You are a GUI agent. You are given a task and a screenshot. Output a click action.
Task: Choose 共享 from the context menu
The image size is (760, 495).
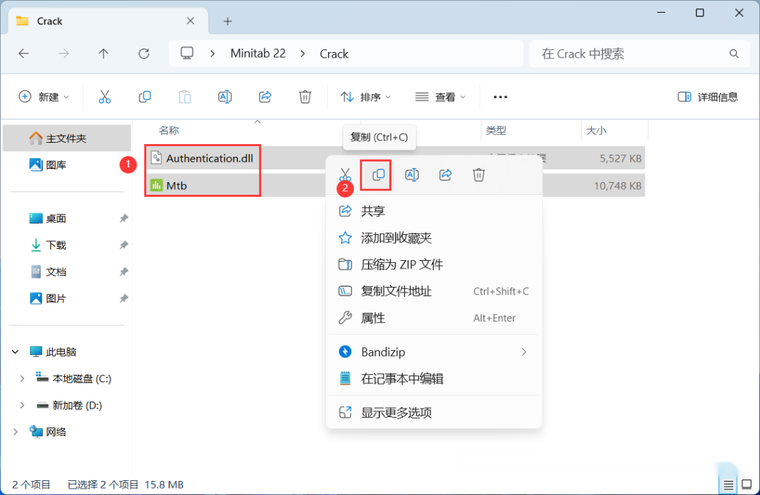(x=434, y=211)
